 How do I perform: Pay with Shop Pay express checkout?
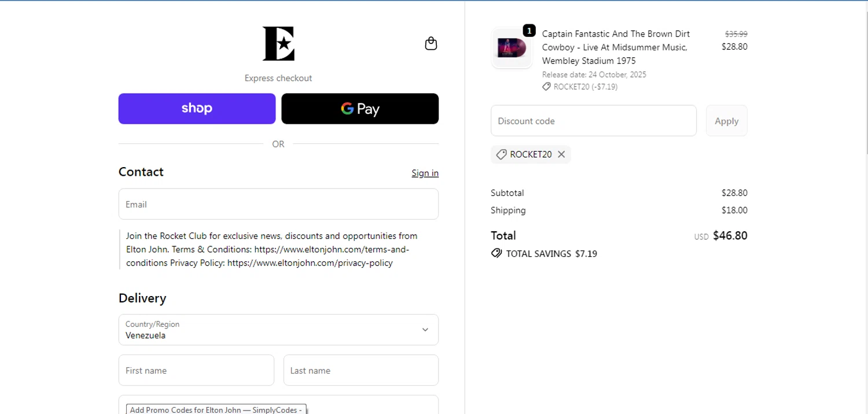(197, 109)
